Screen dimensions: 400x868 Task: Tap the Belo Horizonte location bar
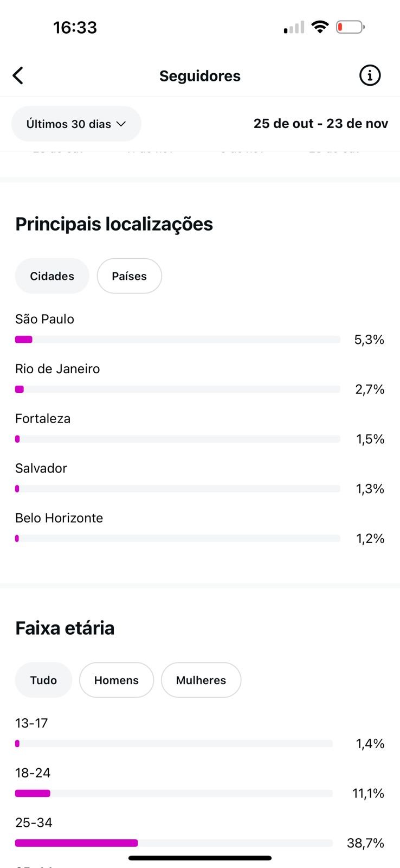tap(177, 539)
